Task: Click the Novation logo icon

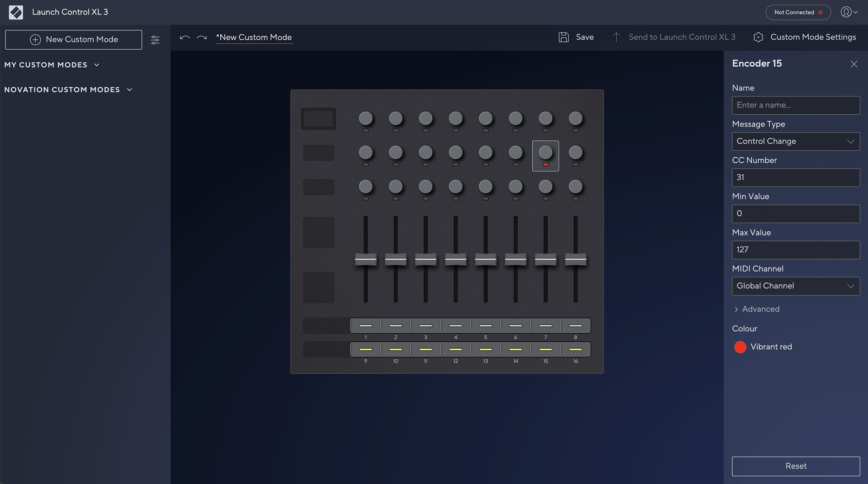Action: (16, 12)
